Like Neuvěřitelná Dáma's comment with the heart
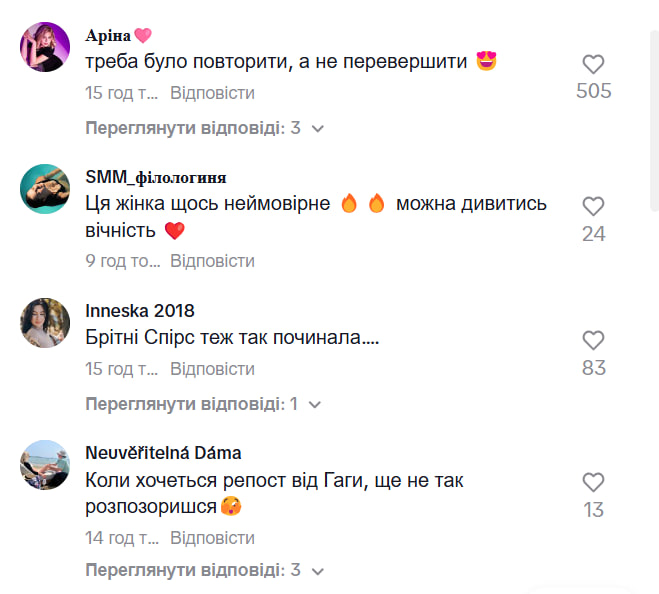Image resolution: width=659 pixels, height=594 pixels. [593, 482]
